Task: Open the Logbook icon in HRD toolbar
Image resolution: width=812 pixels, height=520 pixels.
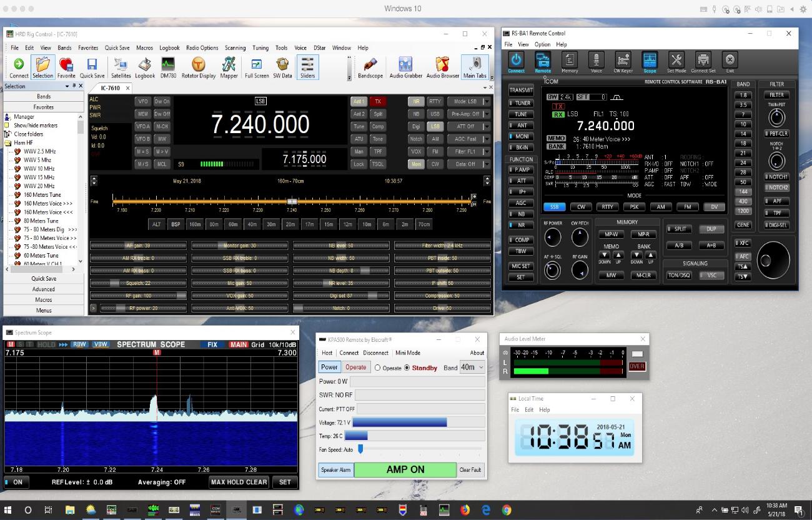Action: (x=145, y=67)
